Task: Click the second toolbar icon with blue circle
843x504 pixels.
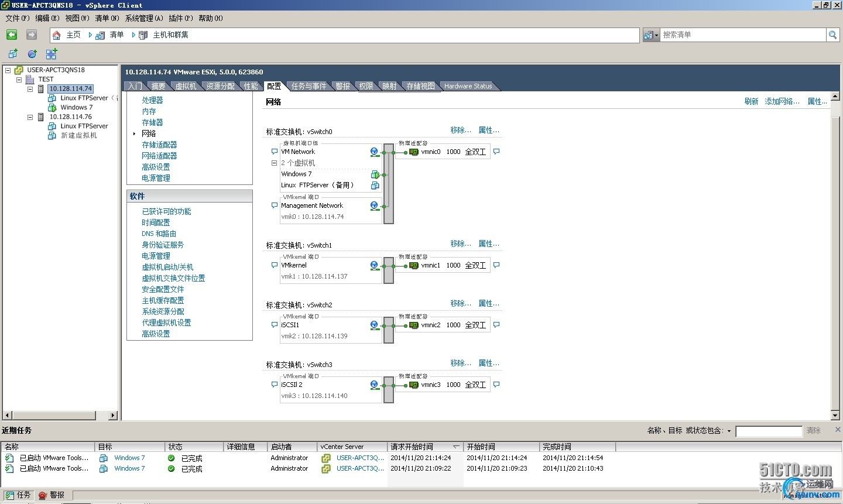Action: point(32,54)
